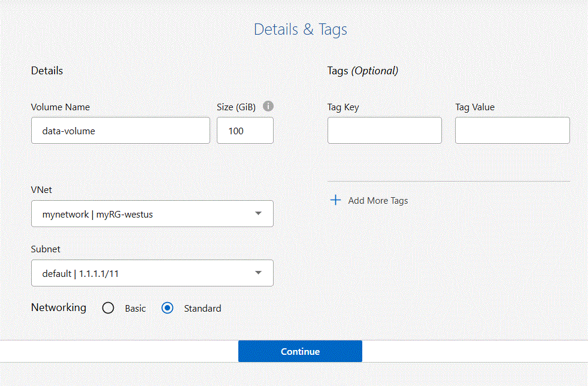588x386 pixels.
Task: Select the Basic networking option
Action: tap(108, 307)
